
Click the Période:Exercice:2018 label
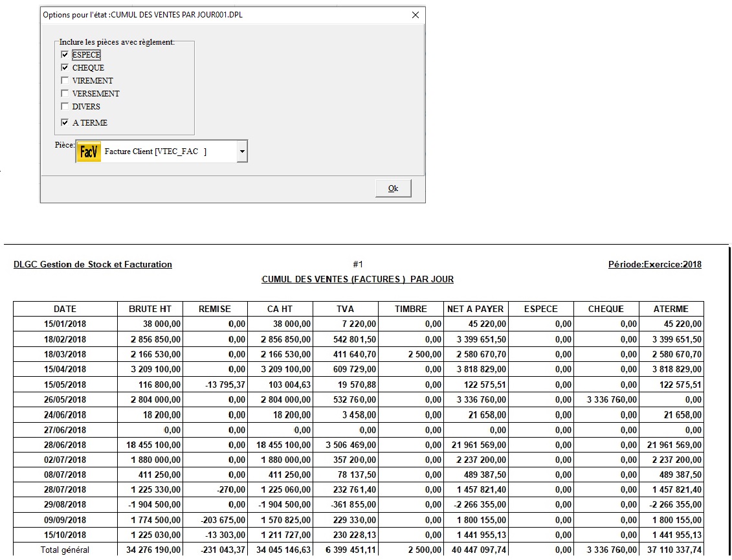tap(654, 264)
